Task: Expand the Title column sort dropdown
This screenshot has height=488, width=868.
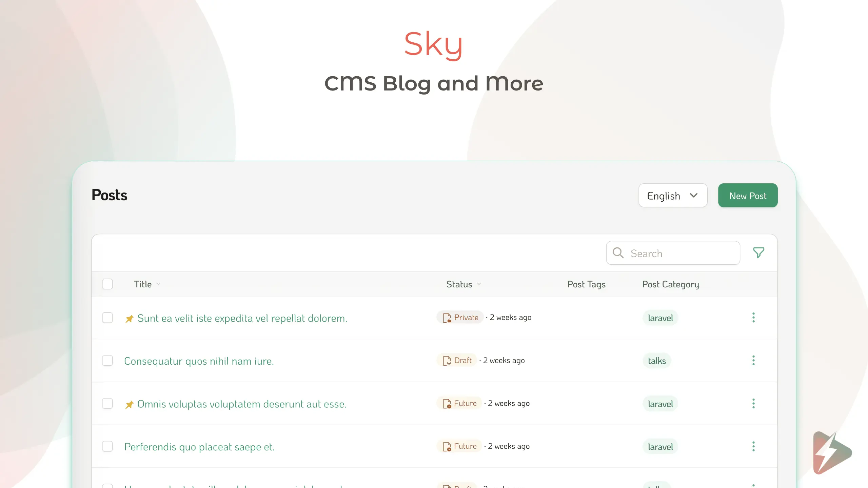Action: point(158,284)
